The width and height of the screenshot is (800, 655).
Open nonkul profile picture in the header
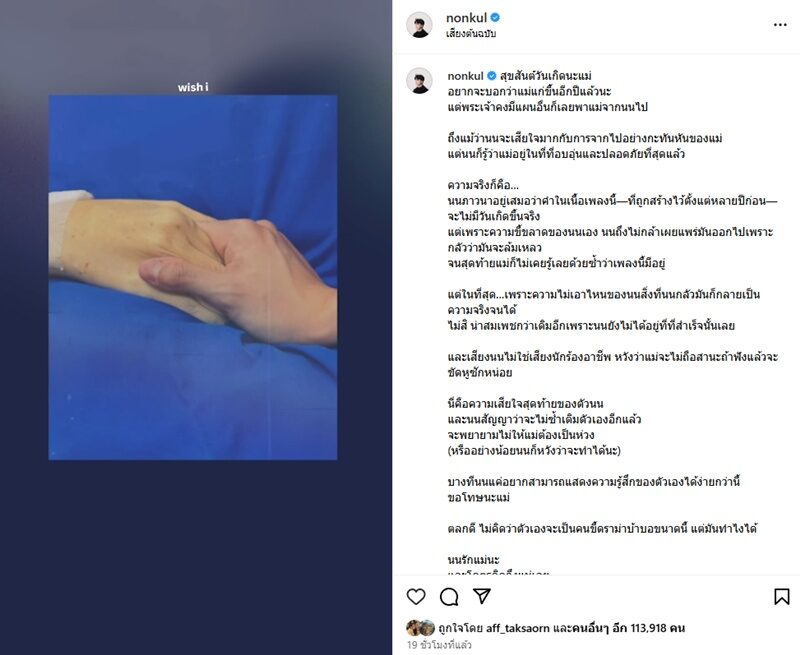pos(419,24)
